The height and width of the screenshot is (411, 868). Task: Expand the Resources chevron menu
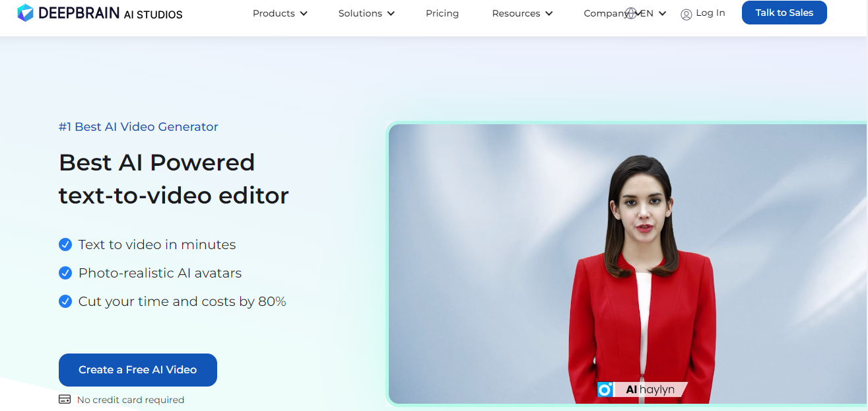522,13
